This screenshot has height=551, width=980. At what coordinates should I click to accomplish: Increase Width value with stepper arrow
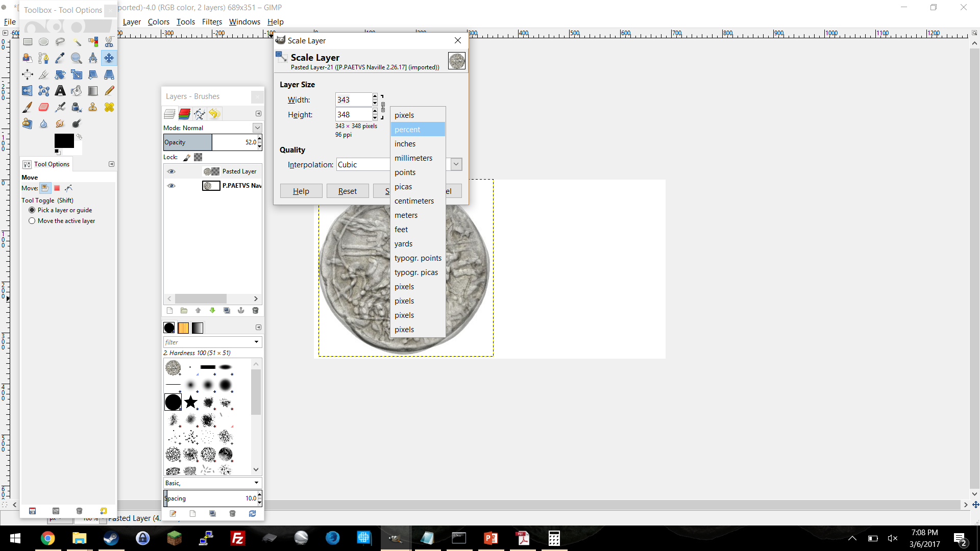point(375,96)
